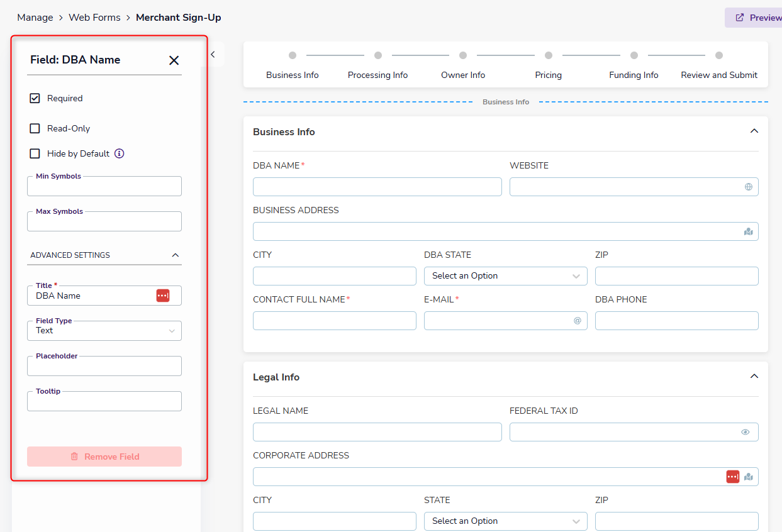Toggle the eye icon in Federal Tax ID

(x=746, y=432)
